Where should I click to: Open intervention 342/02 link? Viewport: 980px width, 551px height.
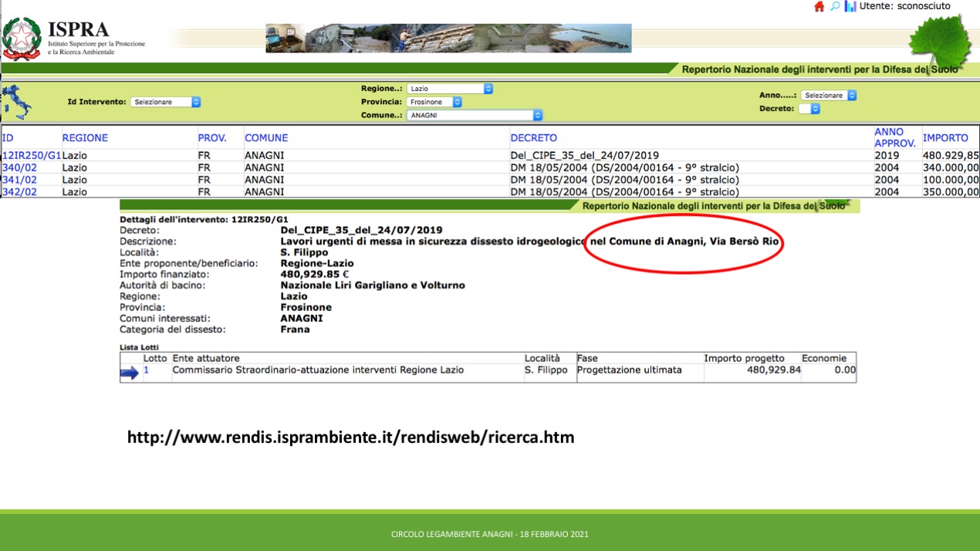point(19,192)
